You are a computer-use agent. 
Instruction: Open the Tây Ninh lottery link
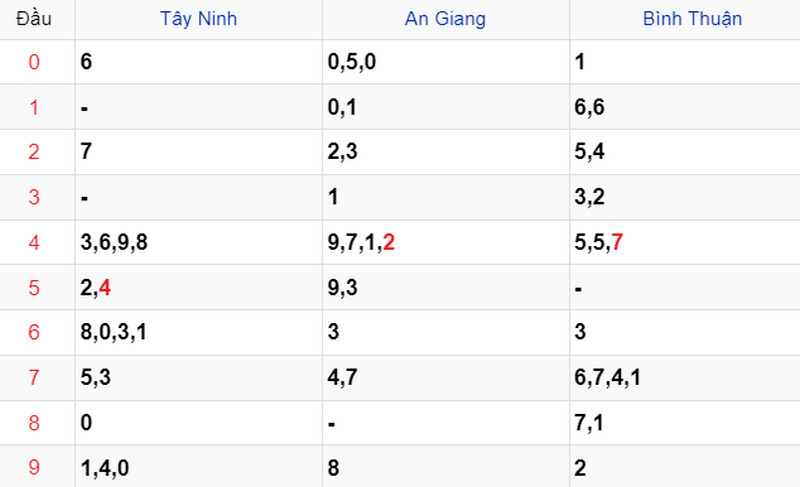198,19
